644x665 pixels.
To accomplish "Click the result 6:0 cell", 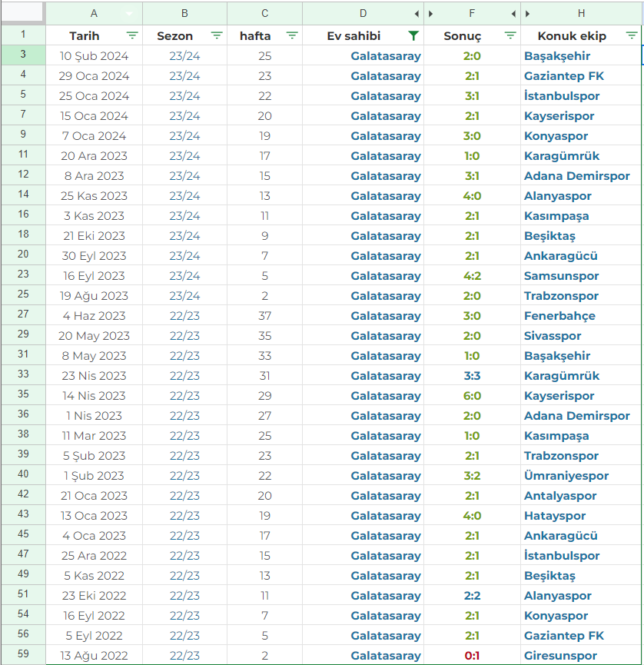I will (472, 395).
